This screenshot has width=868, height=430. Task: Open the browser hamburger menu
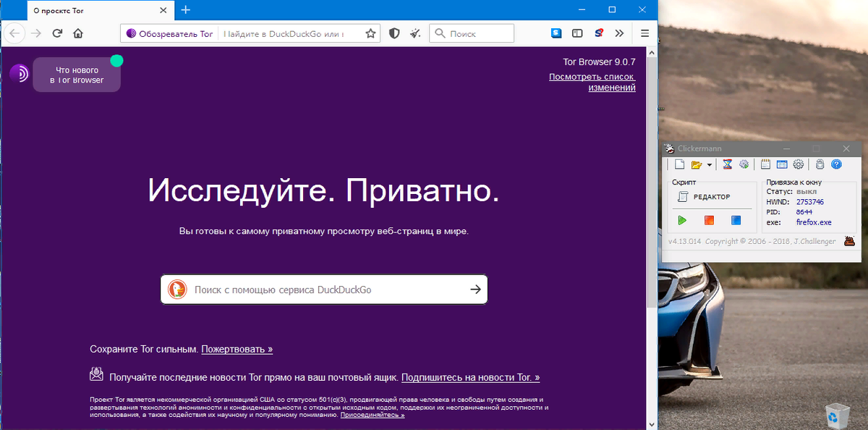[644, 33]
